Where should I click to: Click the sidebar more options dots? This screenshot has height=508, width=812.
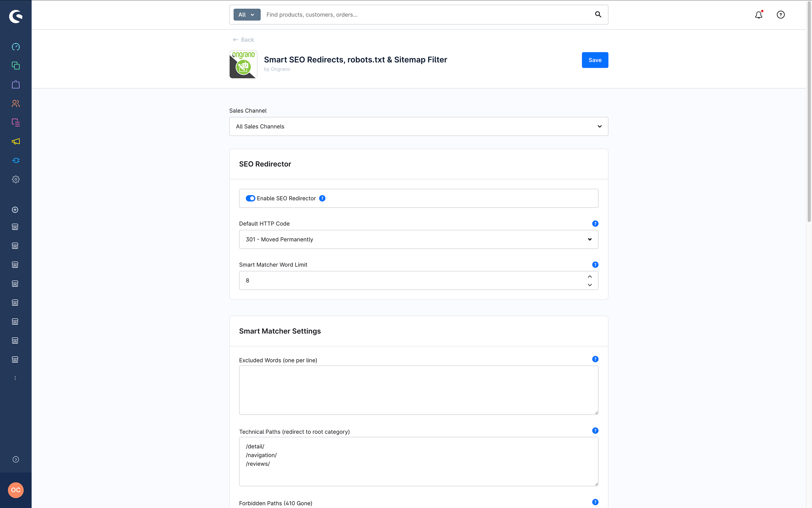coord(15,378)
